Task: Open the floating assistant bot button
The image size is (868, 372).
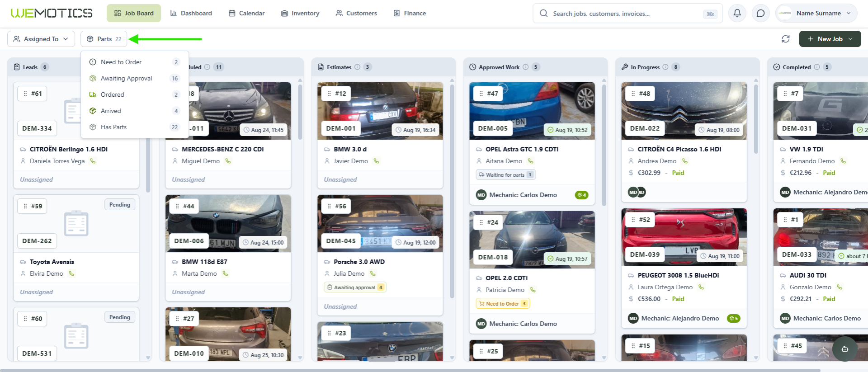Action: point(844,349)
